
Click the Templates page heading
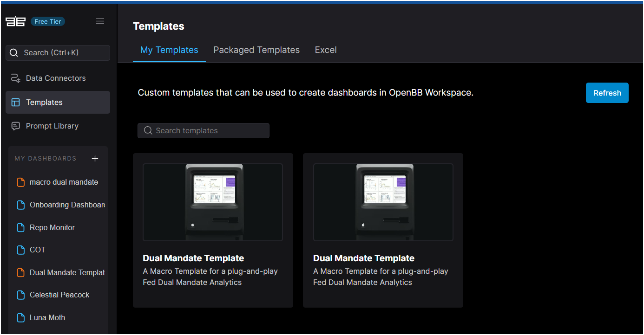click(159, 26)
